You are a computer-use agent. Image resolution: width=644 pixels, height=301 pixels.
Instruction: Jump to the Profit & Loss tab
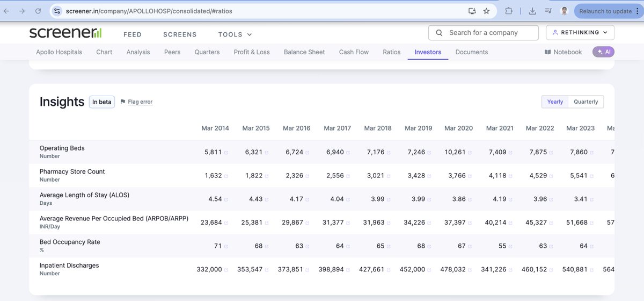coord(252,52)
